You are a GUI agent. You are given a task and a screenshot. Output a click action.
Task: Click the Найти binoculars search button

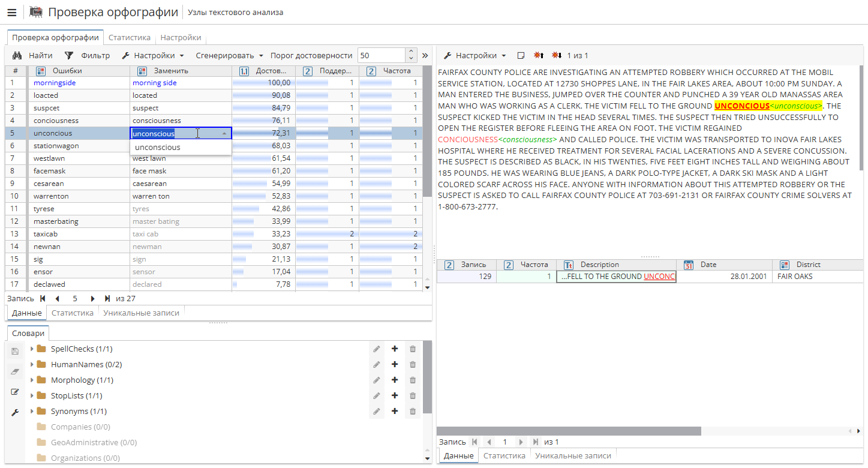(x=33, y=55)
